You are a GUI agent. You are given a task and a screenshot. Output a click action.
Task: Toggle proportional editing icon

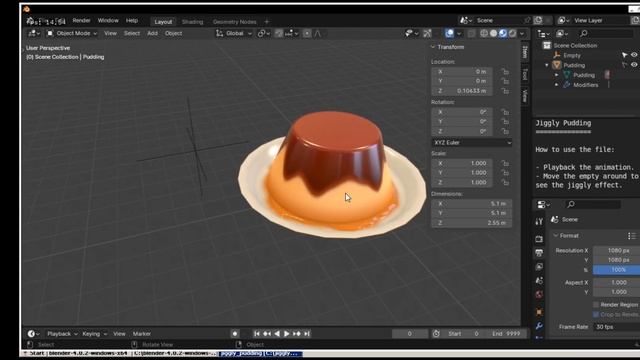coord(307,33)
